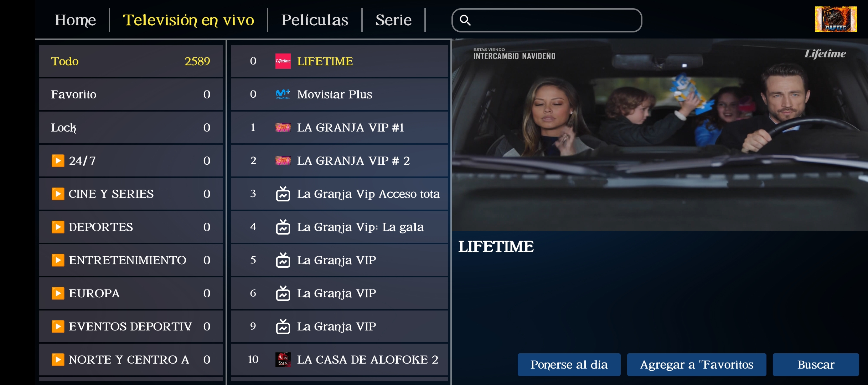The image size is (868, 385).
Task: Select the Lifetime channel logo icon
Action: 283,61
